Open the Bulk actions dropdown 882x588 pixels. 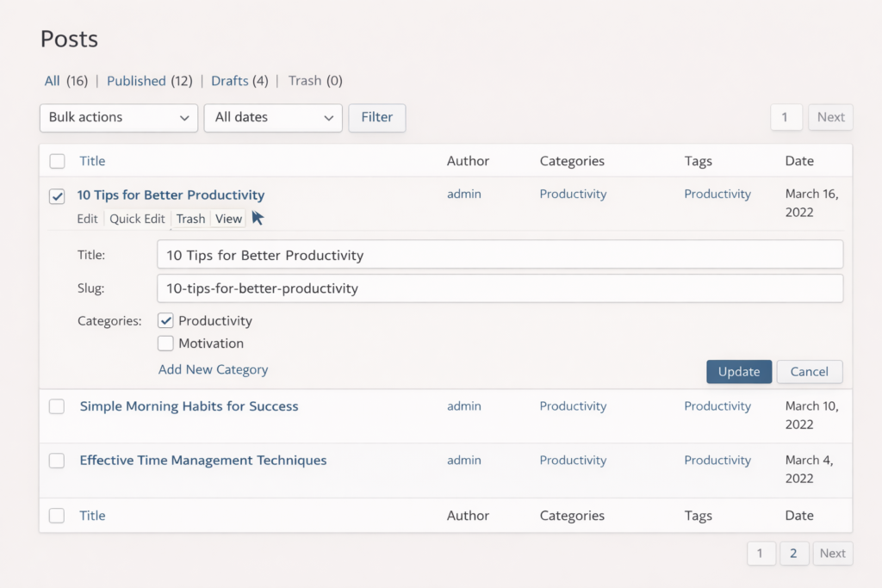(x=119, y=118)
